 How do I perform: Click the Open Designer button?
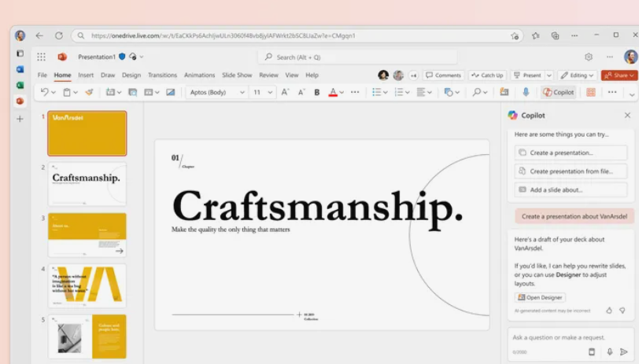click(540, 297)
